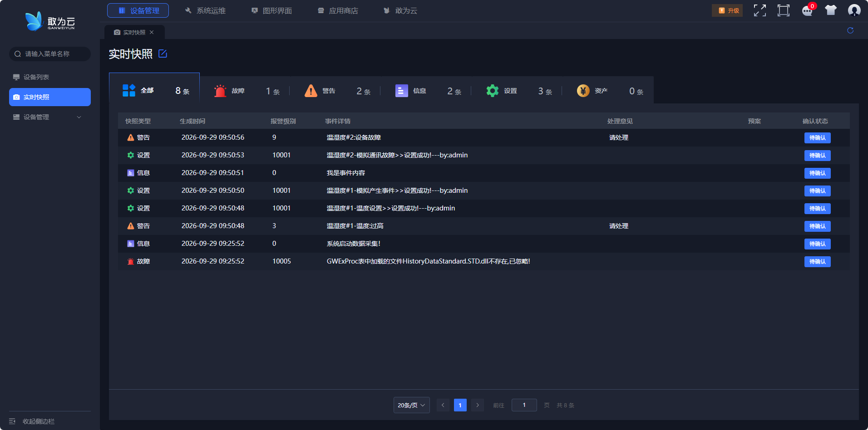Focus the menu name search field

click(x=50, y=54)
